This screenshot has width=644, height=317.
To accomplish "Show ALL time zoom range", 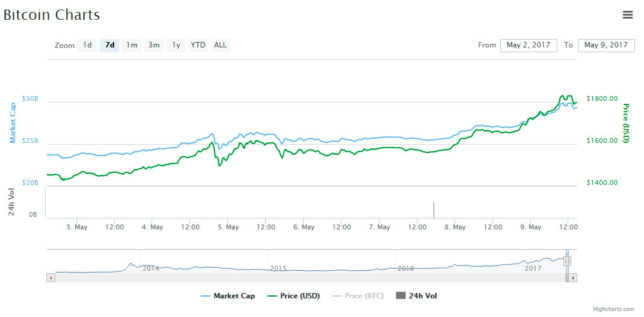I will [x=221, y=45].
